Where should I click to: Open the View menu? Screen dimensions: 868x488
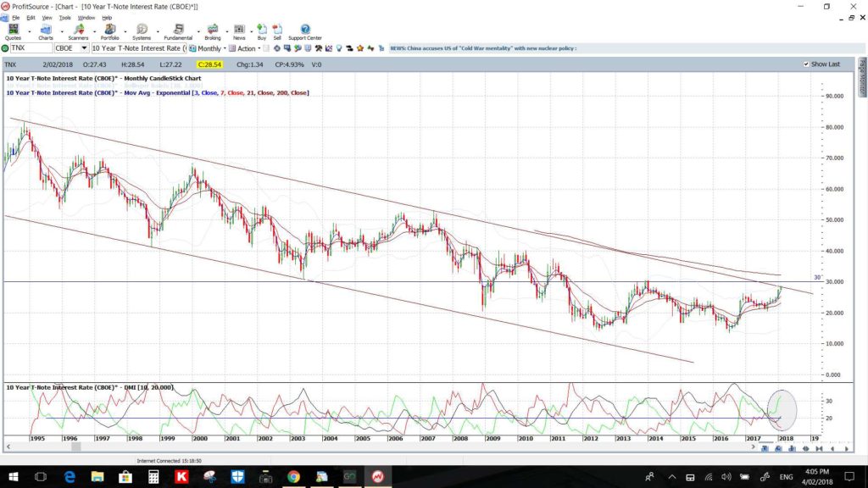[47, 18]
